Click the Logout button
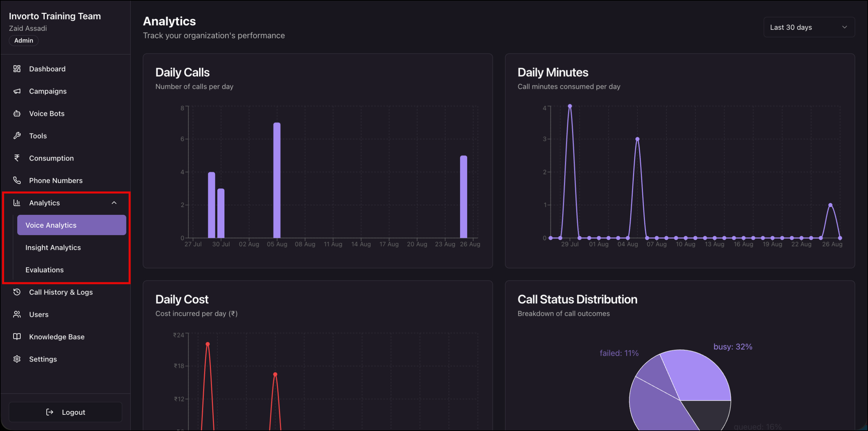Screen dimensions: 868x431 click(65, 412)
